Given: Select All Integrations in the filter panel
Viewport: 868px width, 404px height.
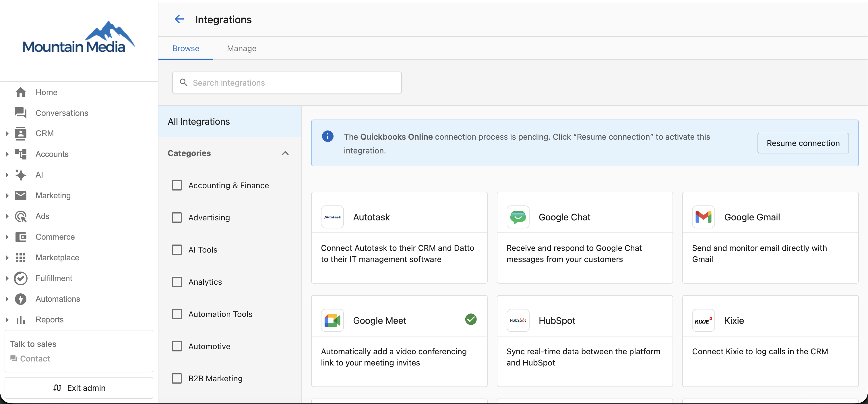Looking at the screenshot, I should click(230, 122).
